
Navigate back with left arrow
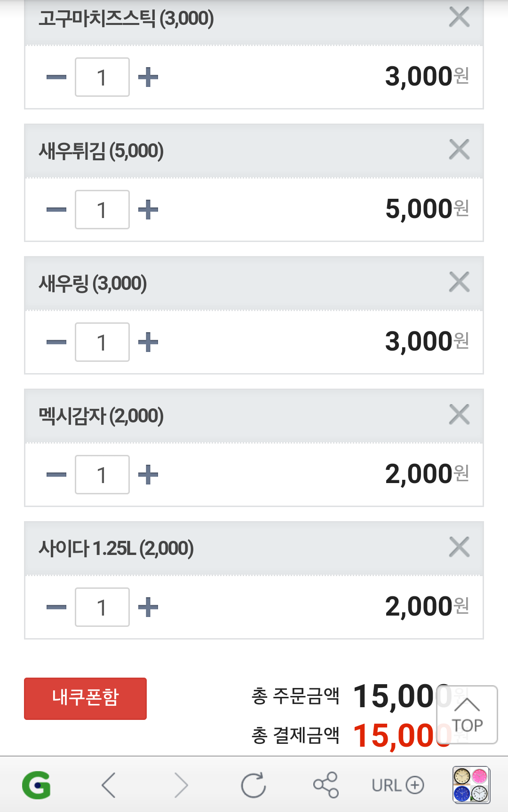tap(109, 785)
